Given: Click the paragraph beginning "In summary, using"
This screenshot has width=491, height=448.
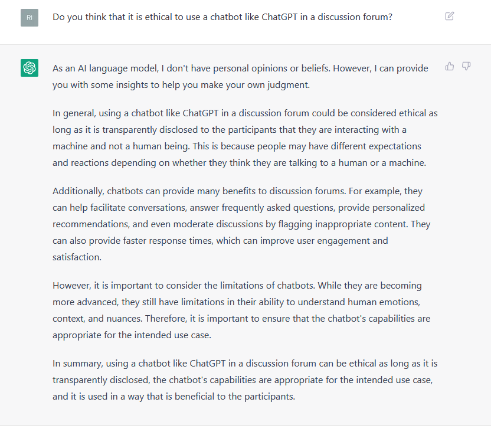Looking at the screenshot, I should 245,380.
